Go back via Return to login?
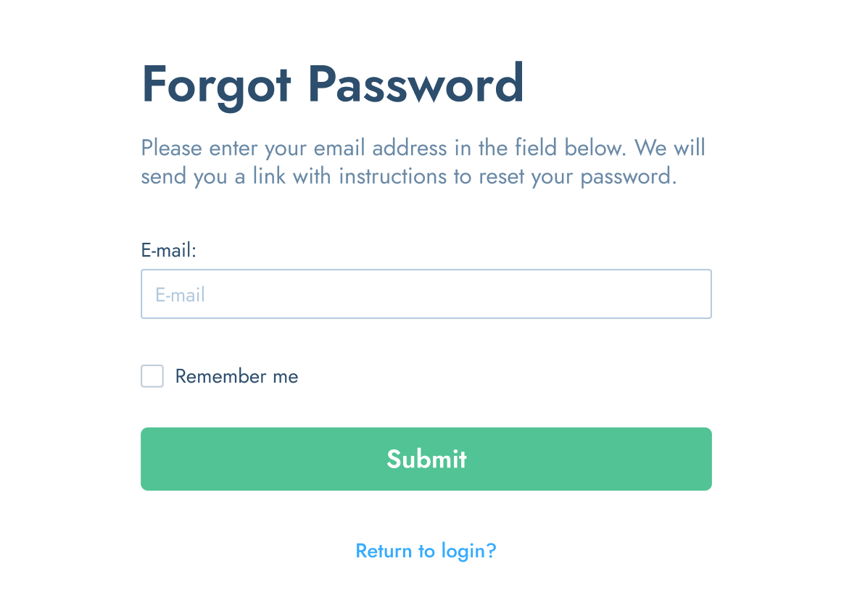The height and width of the screenshot is (616, 852). [426, 551]
